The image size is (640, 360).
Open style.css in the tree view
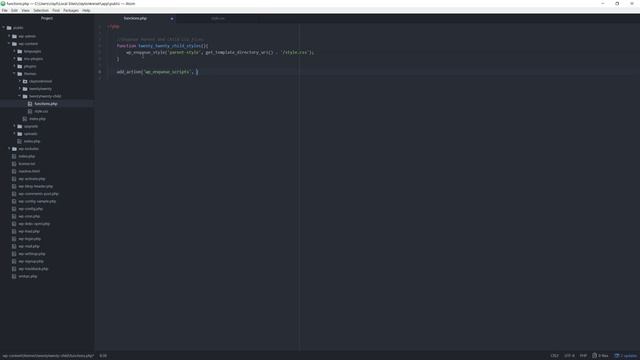(x=41, y=111)
